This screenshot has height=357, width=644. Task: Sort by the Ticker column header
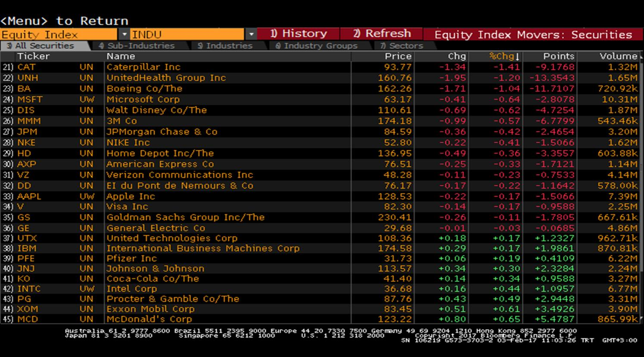tap(33, 56)
